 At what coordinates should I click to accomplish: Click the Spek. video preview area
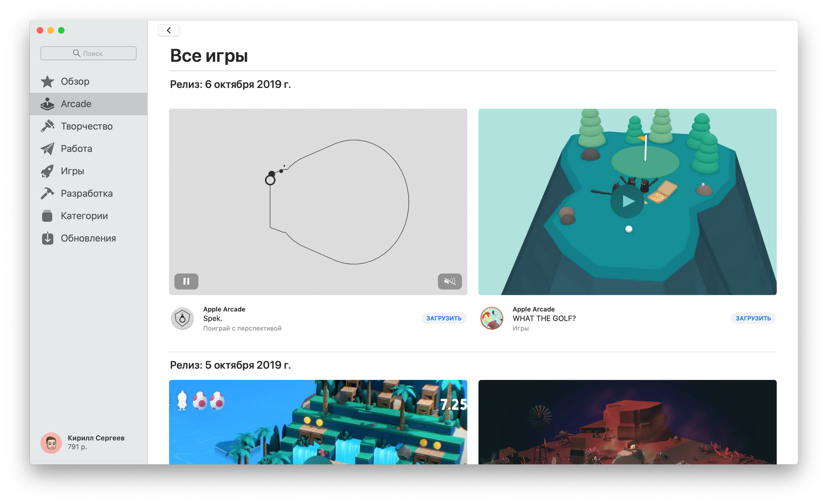[x=318, y=202]
